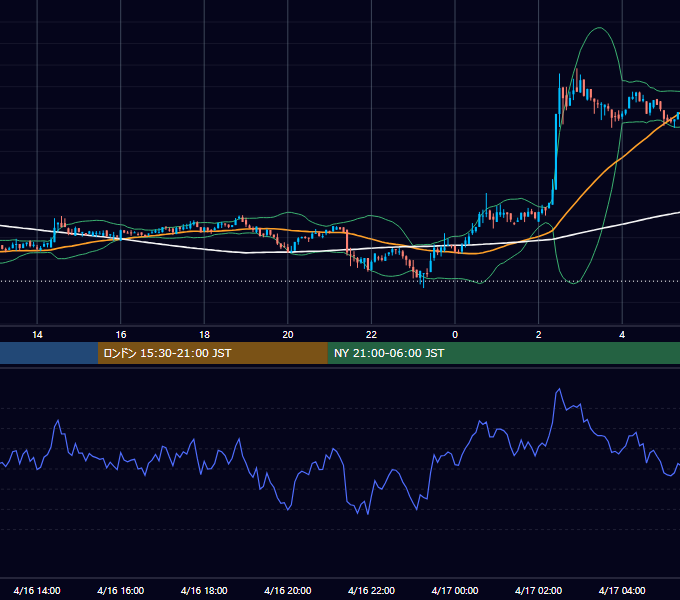Click the 4/17 02:00 label on indicator axis
The height and width of the screenshot is (600, 680).
pyautogui.click(x=538, y=590)
